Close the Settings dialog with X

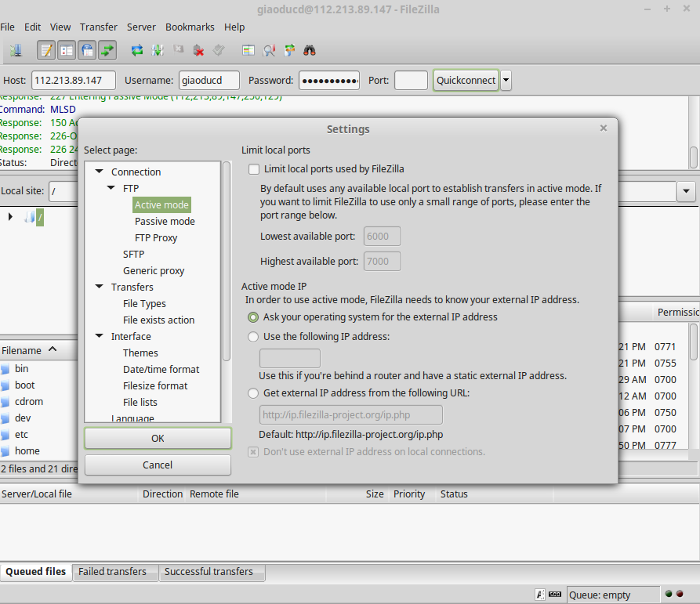coord(604,128)
